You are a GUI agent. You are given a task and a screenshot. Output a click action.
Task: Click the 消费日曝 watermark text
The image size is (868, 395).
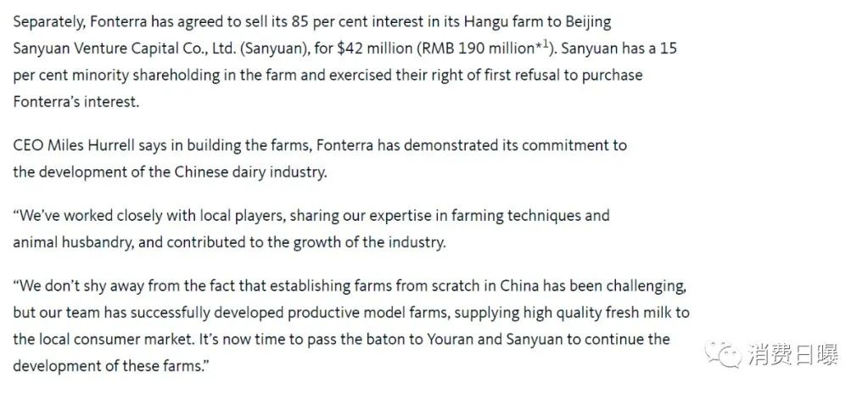click(x=792, y=355)
